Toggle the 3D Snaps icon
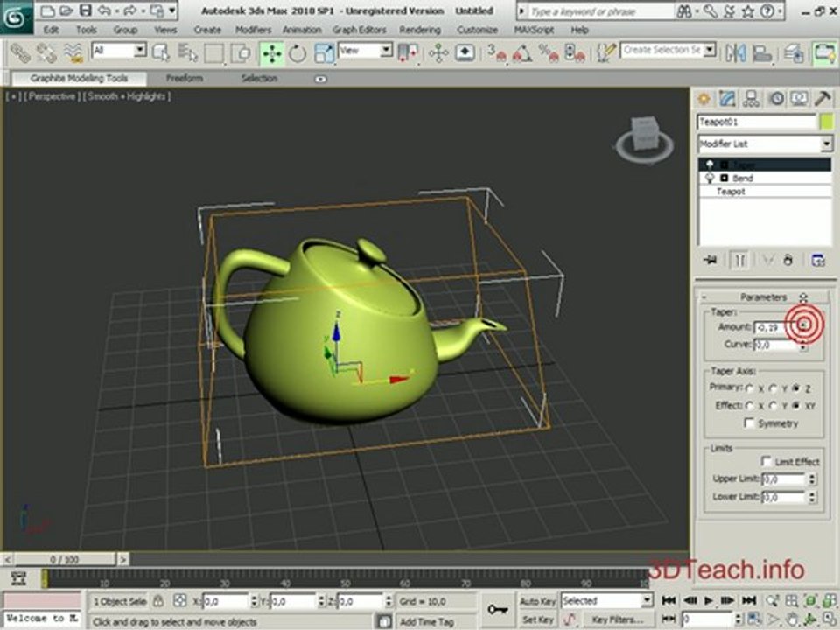The height and width of the screenshot is (630, 840). (497, 52)
